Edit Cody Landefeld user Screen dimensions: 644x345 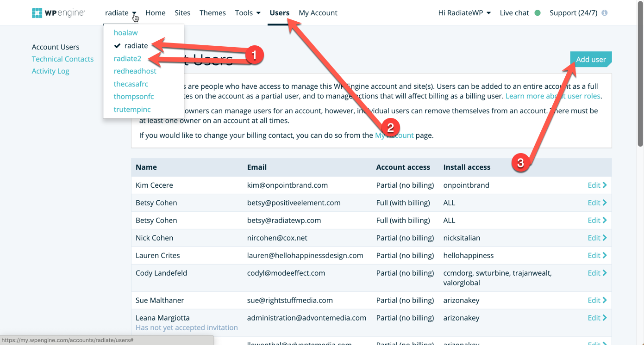pyautogui.click(x=597, y=273)
